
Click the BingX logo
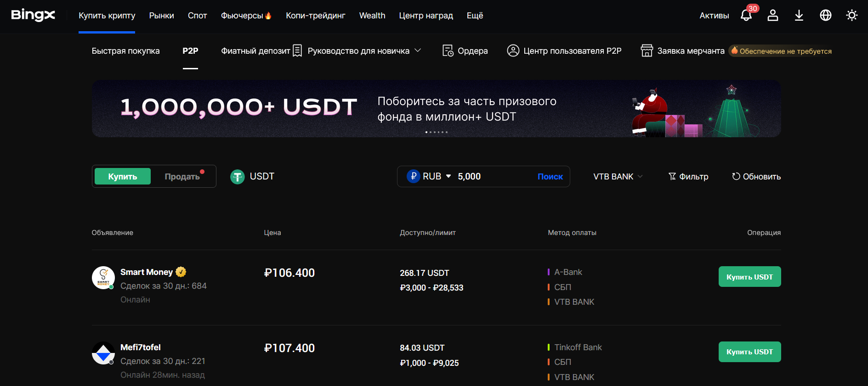tap(33, 15)
